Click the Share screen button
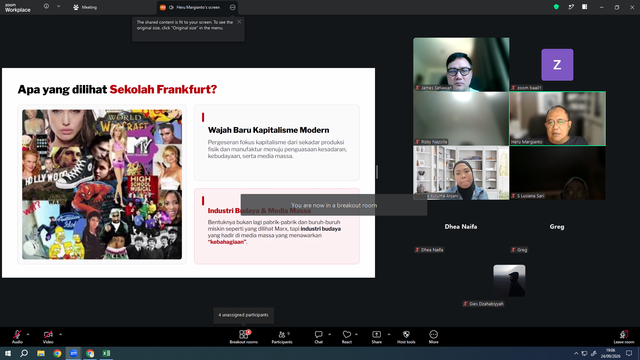640x360 pixels. (376, 337)
